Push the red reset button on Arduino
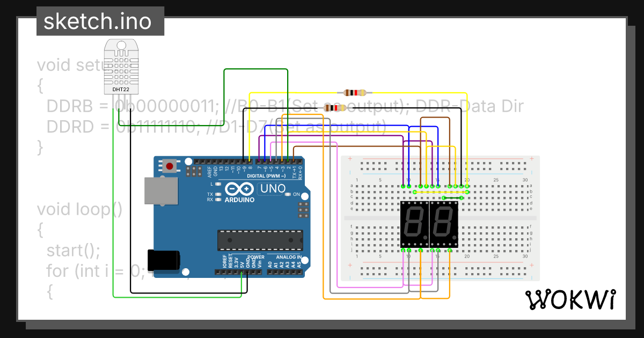The height and width of the screenshot is (338, 644). (170, 166)
